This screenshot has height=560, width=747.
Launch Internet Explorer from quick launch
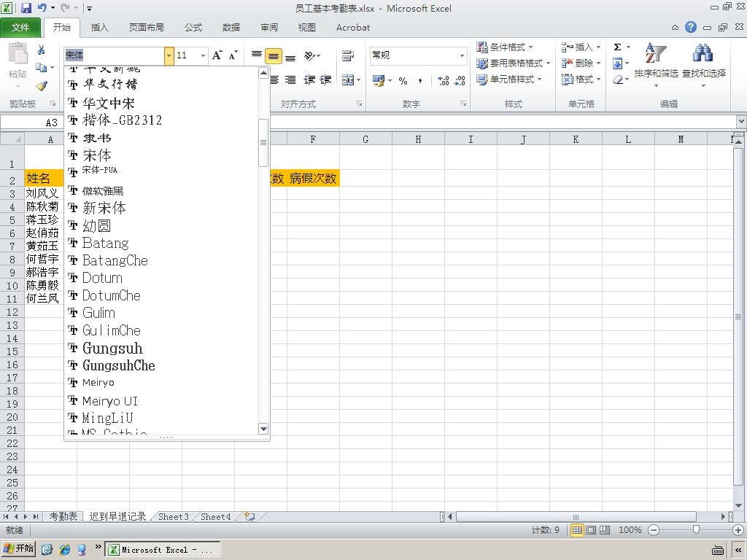pos(65,550)
